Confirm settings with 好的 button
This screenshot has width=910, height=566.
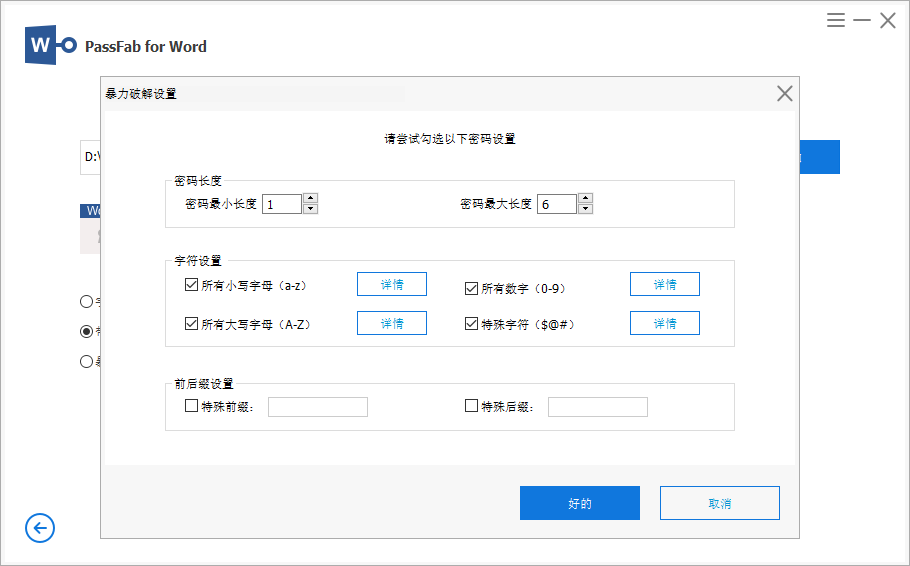click(580, 503)
